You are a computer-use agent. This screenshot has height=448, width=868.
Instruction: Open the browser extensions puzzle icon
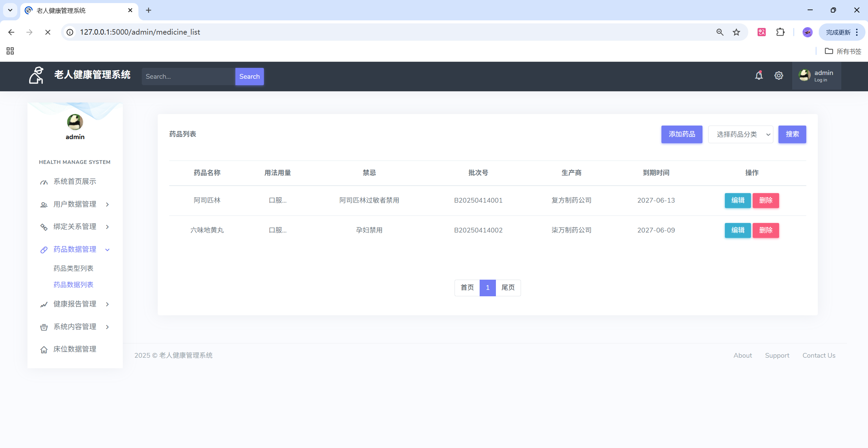pos(780,32)
